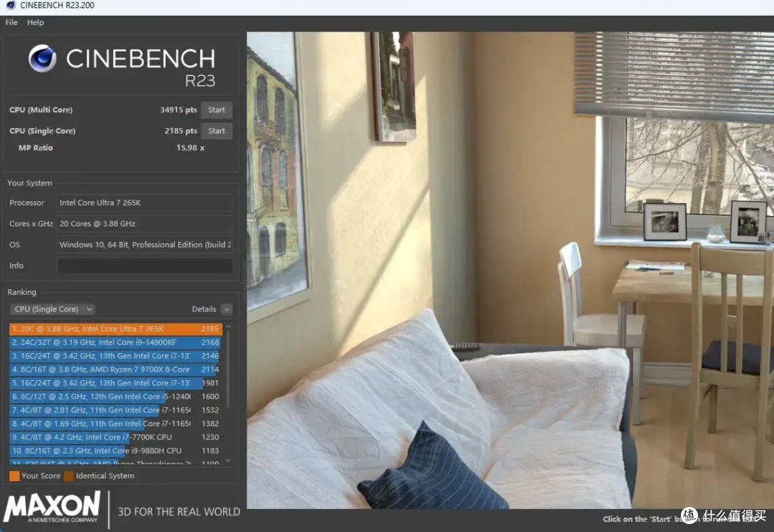Image resolution: width=774 pixels, height=532 pixels.
Task: Open the CPU (Single Core) ranking dropdown
Action: click(x=53, y=309)
